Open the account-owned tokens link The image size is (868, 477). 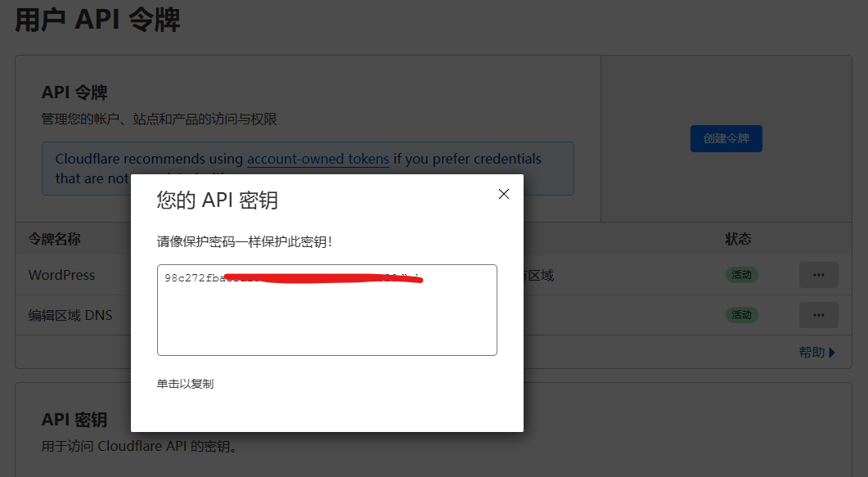pos(317,159)
